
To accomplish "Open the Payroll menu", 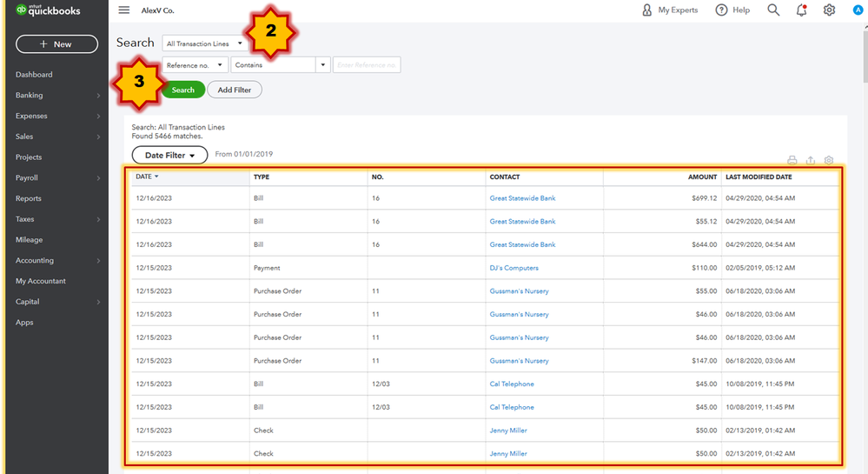I will pos(27,178).
